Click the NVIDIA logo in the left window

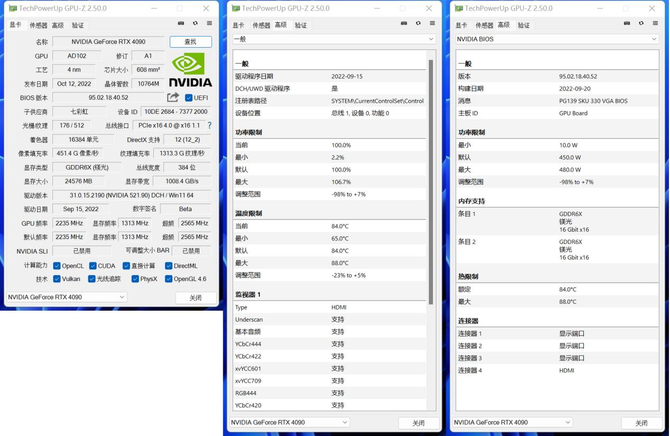(x=190, y=70)
